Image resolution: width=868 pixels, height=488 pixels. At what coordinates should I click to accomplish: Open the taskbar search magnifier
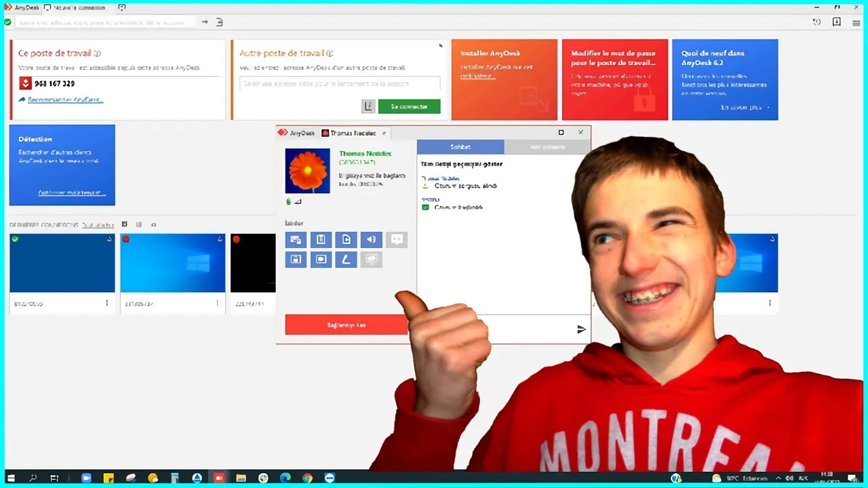click(33, 478)
